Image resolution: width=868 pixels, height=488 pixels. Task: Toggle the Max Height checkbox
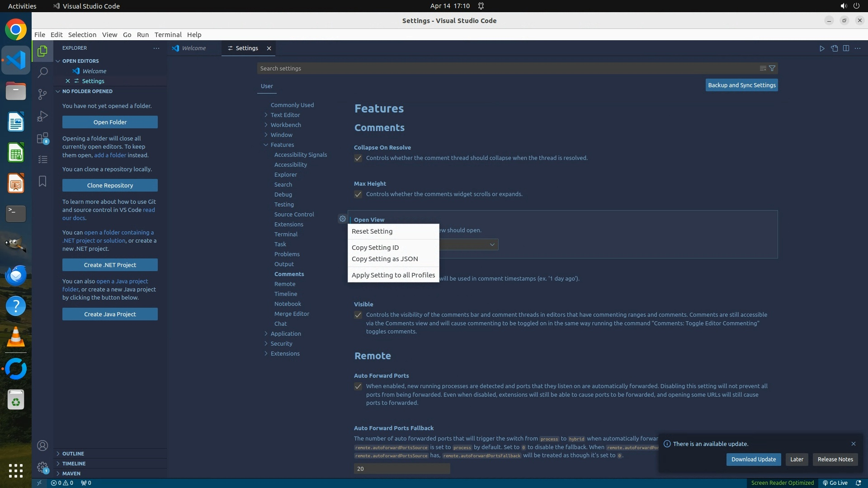[x=358, y=194]
